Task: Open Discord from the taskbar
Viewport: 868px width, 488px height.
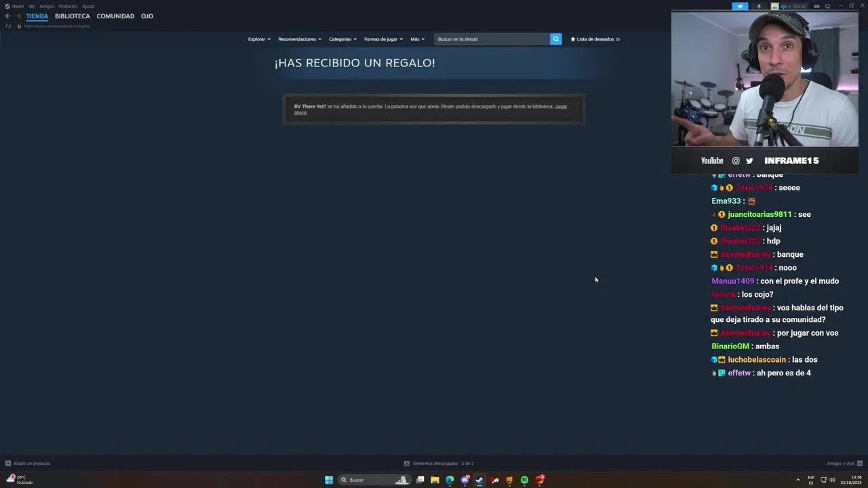Action: point(465,480)
